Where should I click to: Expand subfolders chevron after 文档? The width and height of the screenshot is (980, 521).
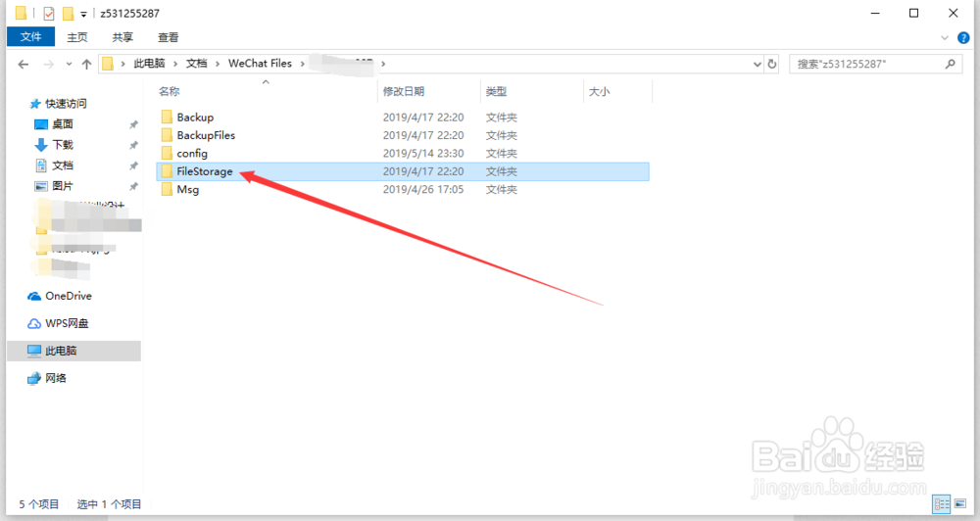218,64
